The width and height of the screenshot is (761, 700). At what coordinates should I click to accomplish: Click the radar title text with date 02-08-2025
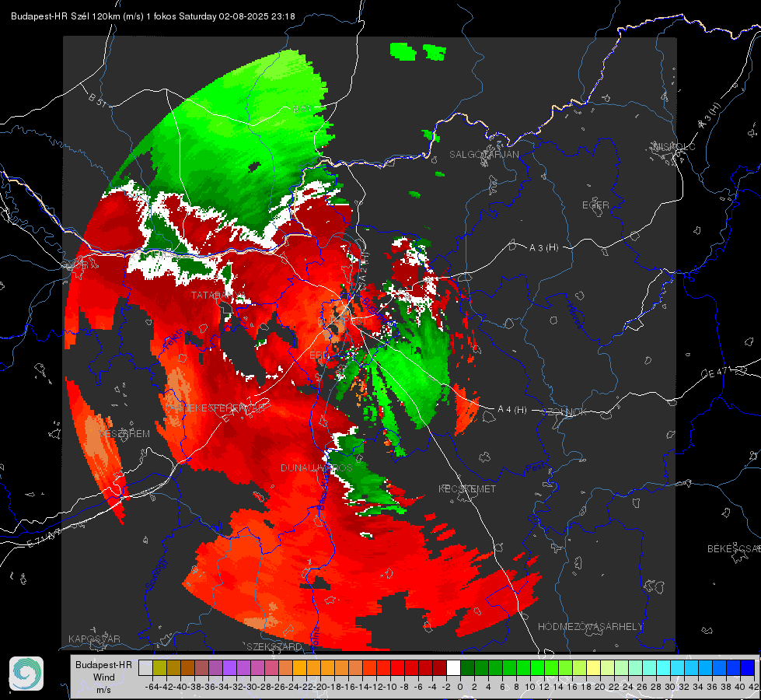coord(153,16)
